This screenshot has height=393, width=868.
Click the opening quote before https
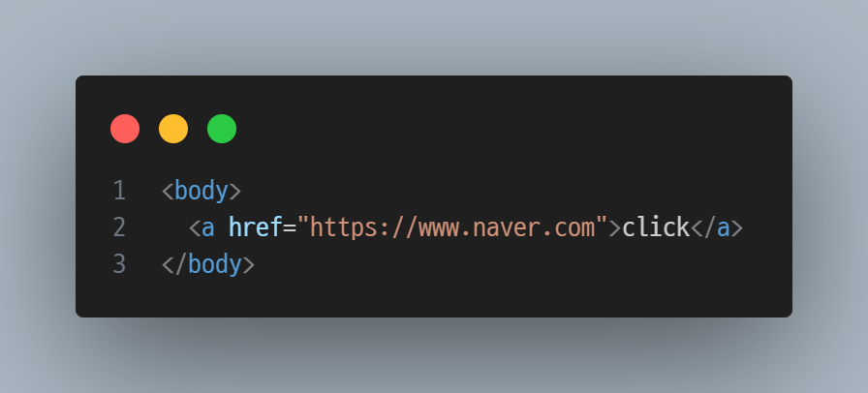[303, 222]
